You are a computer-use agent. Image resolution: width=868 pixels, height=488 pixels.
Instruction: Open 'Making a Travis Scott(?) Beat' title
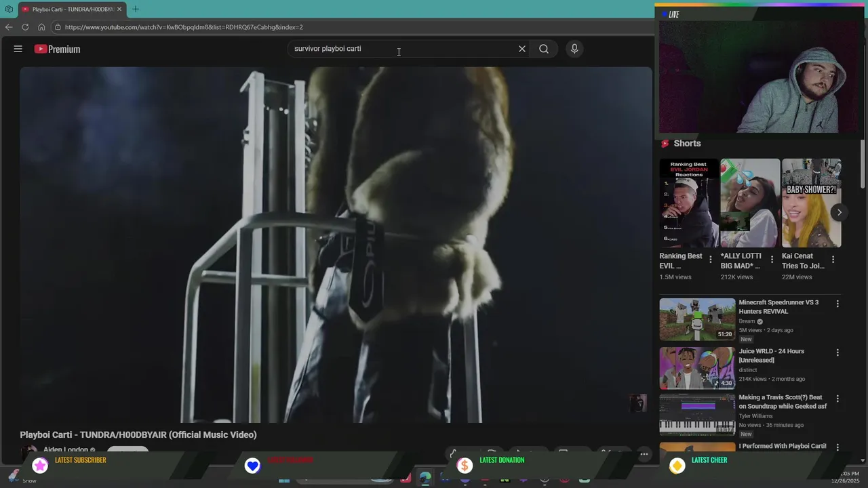tap(783, 402)
